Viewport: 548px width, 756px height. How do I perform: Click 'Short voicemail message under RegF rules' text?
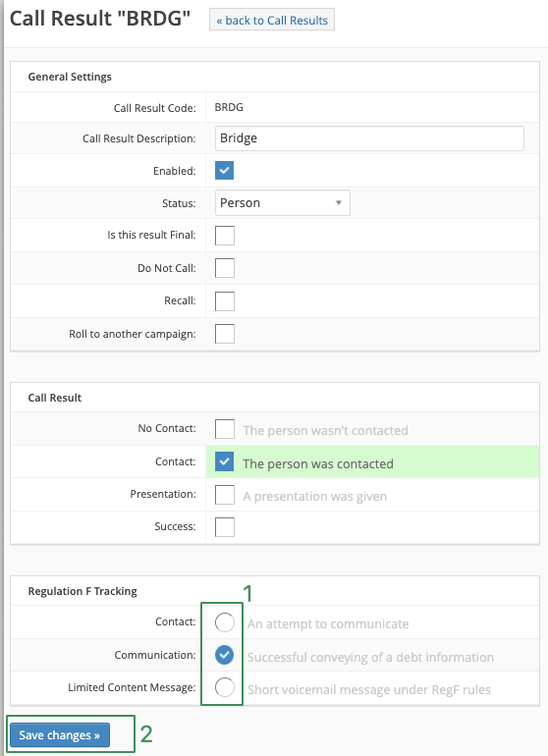(x=369, y=689)
